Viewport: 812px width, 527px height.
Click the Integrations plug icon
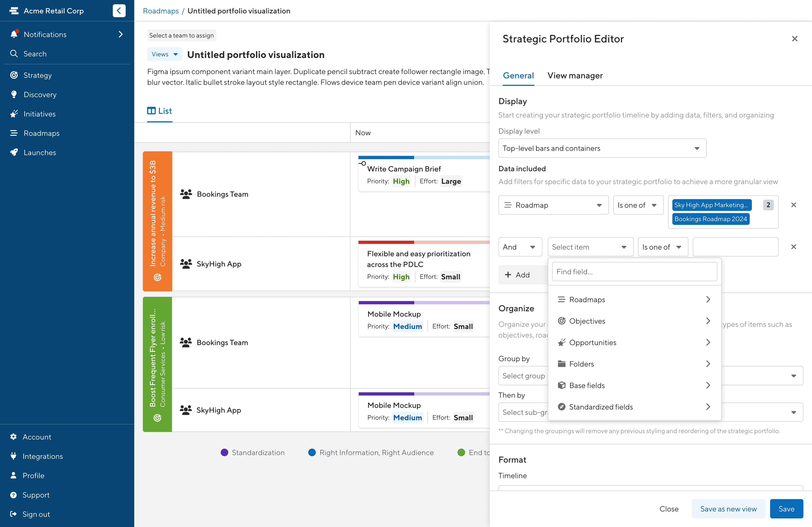click(x=13, y=456)
